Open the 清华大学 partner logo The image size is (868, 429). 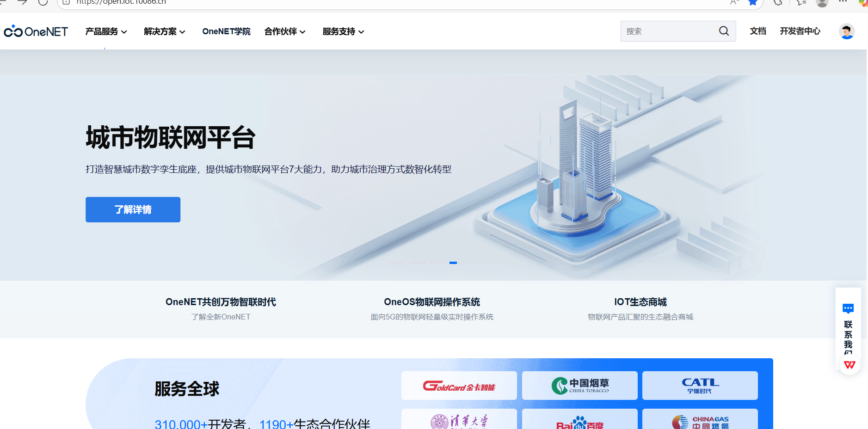pos(459,419)
